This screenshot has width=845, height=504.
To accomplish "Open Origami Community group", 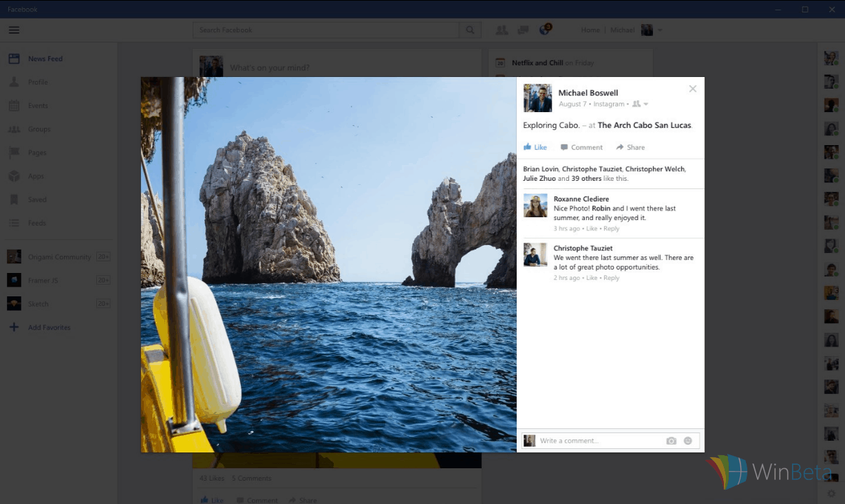I will coord(59,256).
